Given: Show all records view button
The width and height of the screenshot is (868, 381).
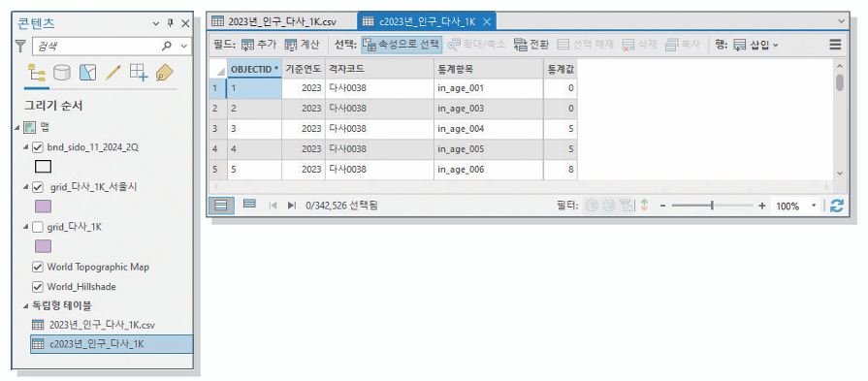Looking at the screenshot, I should [221, 206].
